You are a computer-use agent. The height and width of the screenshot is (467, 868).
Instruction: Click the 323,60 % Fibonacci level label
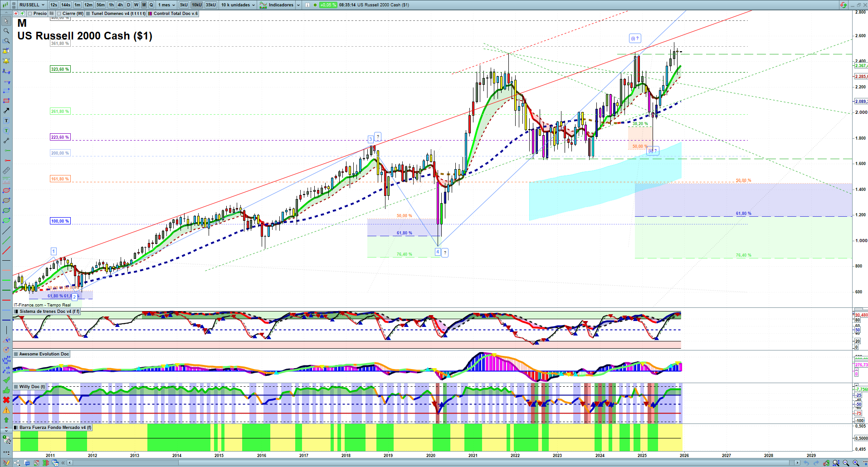coord(60,69)
